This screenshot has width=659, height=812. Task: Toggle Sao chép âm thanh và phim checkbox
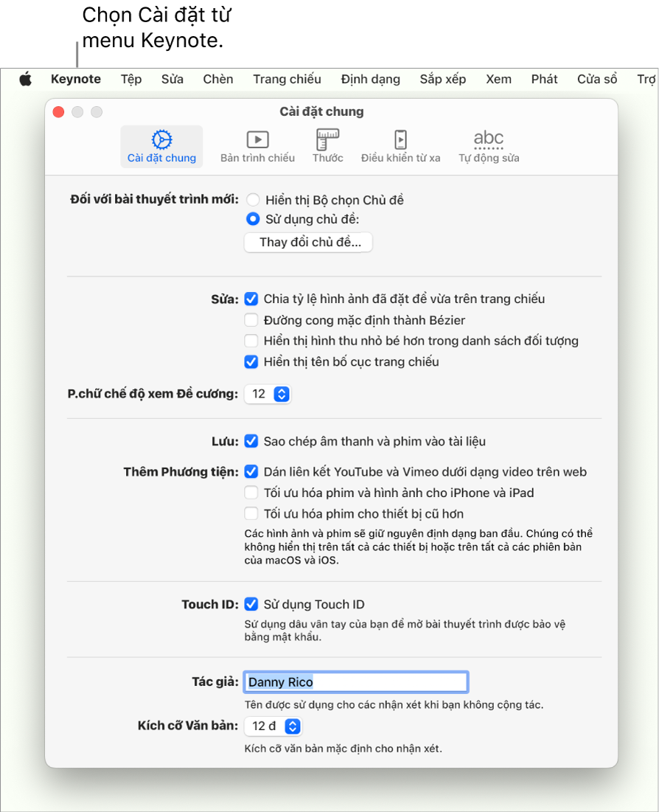pyautogui.click(x=251, y=441)
